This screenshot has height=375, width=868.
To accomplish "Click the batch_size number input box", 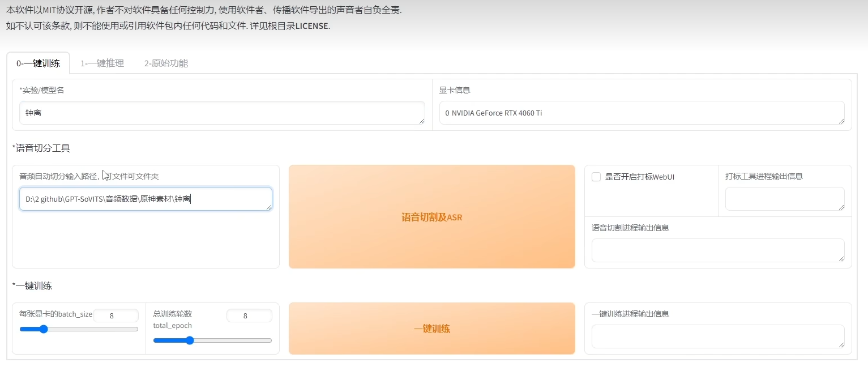I will pyautogui.click(x=116, y=316).
